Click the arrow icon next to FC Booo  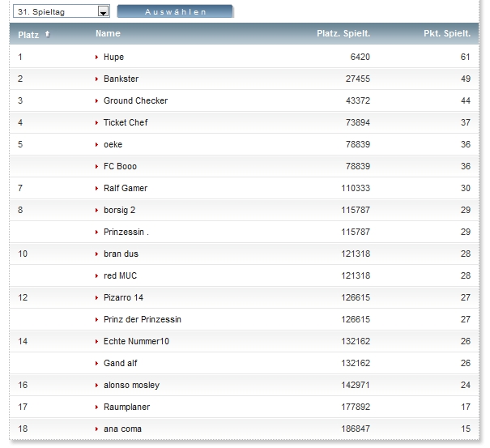(x=97, y=167)
